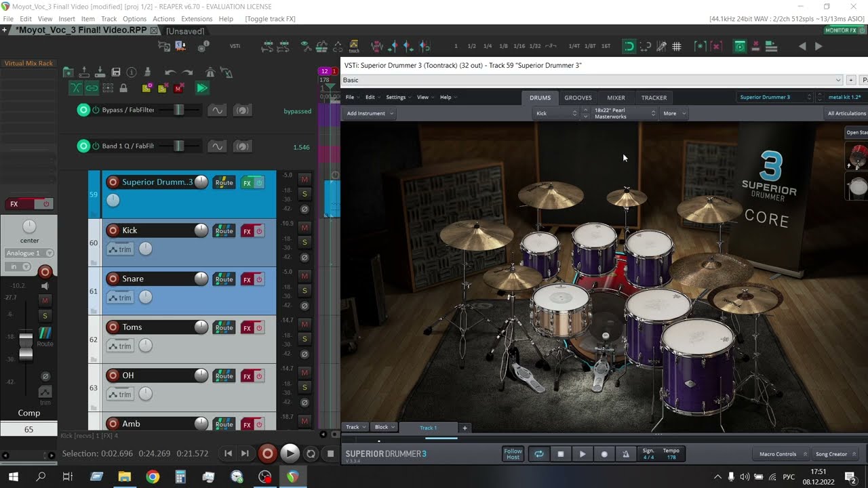868x488 pixels.
Task: Expand the More dropdown in Superior Drummer
Action: [x=674, y=113]
